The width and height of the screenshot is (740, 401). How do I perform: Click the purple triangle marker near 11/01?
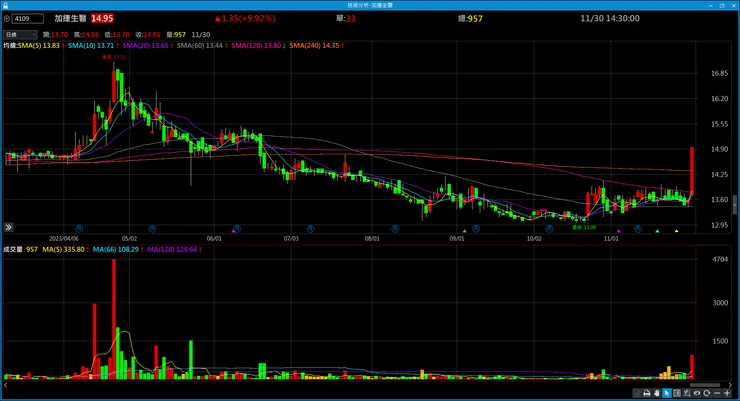[x=619, y=231]
